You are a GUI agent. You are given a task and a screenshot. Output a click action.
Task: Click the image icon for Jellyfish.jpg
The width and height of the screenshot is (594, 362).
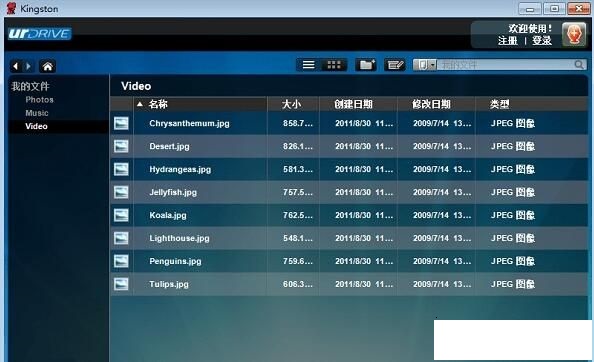coord(121,192)
